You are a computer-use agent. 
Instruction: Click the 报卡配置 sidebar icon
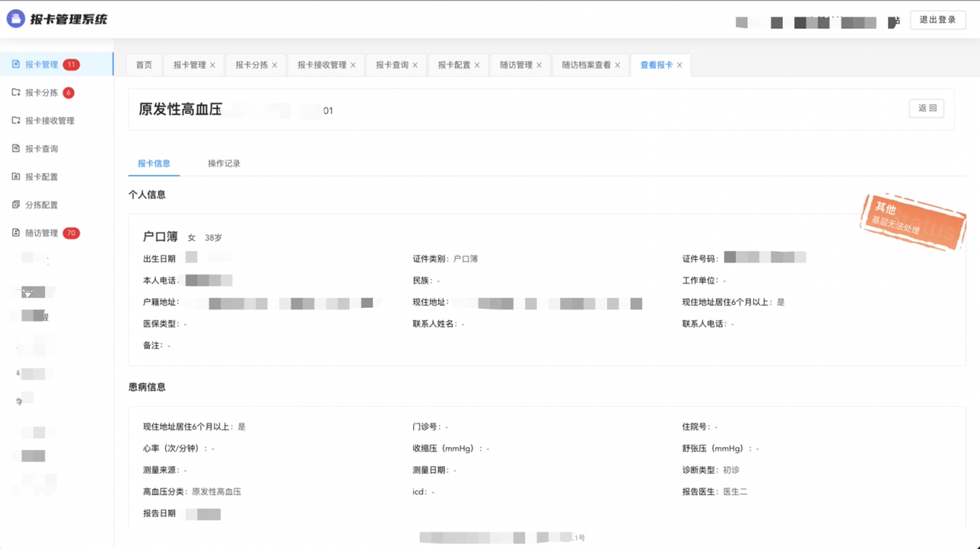(16, 177)
